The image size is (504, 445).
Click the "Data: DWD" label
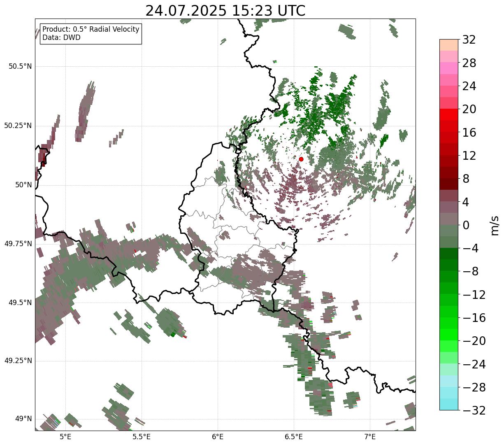[62, 37]
